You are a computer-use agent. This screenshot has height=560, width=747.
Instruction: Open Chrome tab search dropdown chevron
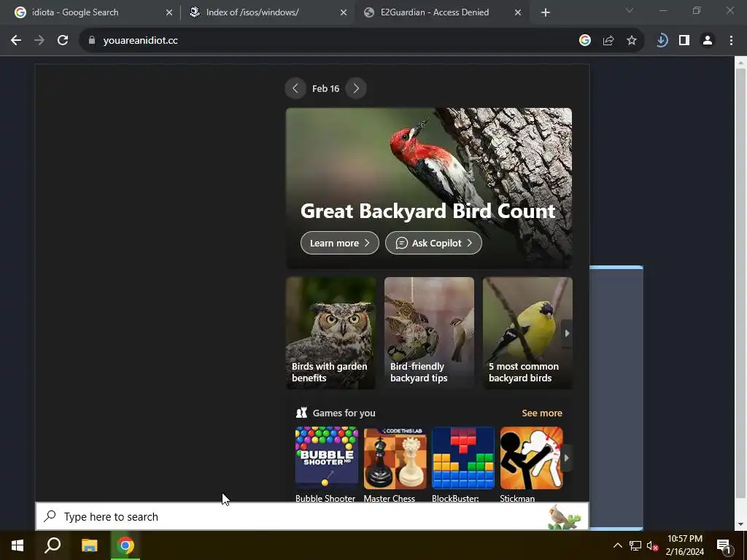pyautogui.click(x=630, y=10)
